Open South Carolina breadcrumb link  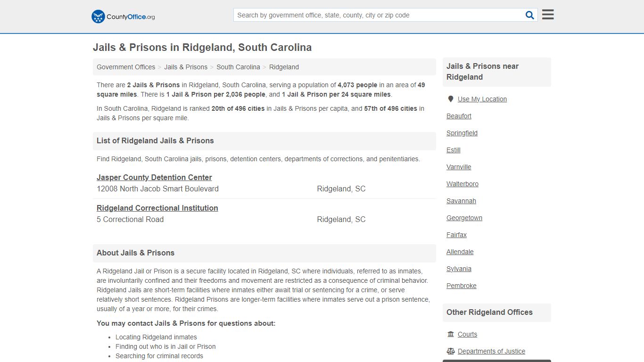click(238, 67)
